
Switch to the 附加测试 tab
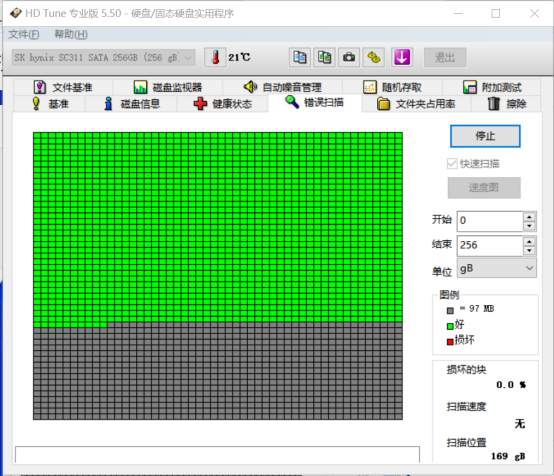(491, 87)
